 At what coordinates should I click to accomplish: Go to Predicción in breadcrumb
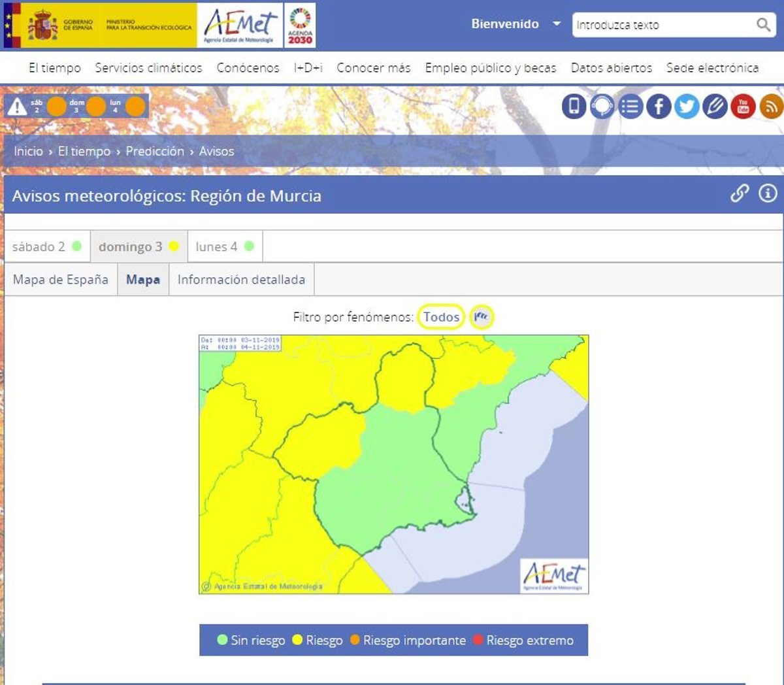click(x=155, y=151)
